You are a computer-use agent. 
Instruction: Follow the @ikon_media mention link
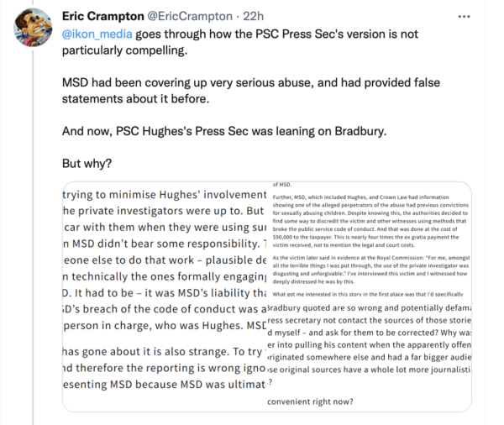coord(101,35)
